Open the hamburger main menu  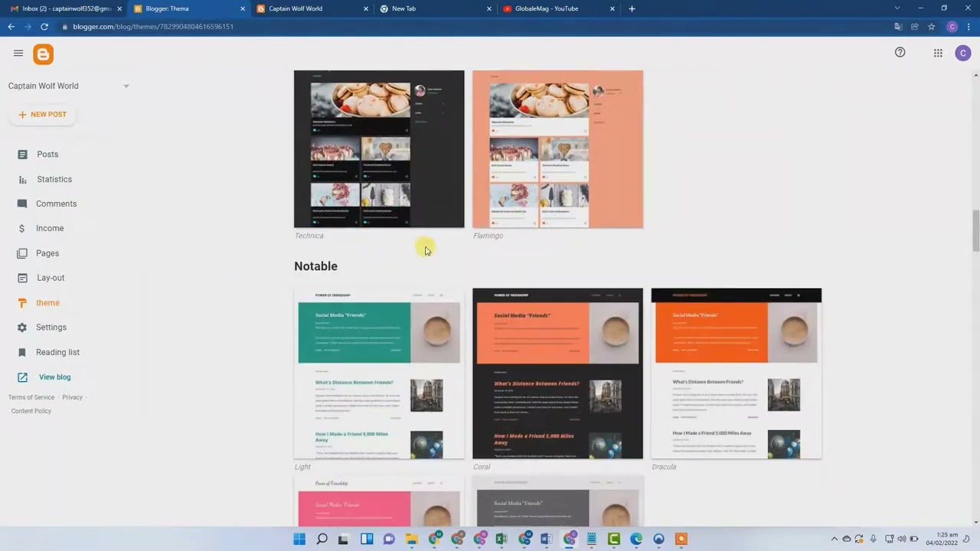[x=18, y=53]
